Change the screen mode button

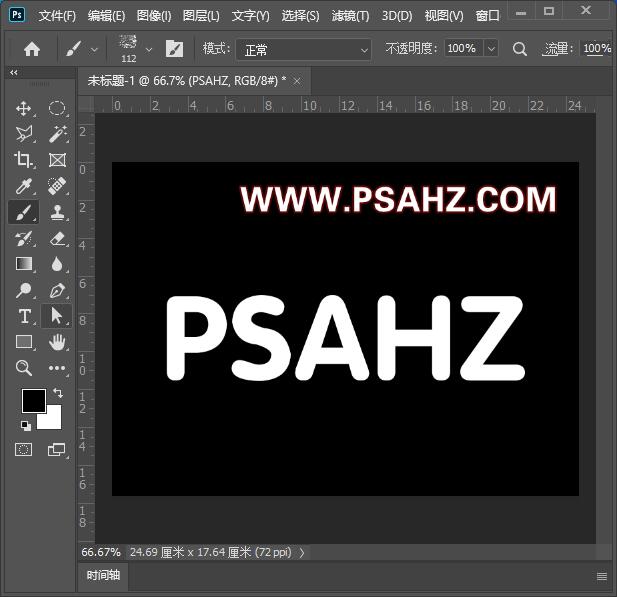[56, 449]
